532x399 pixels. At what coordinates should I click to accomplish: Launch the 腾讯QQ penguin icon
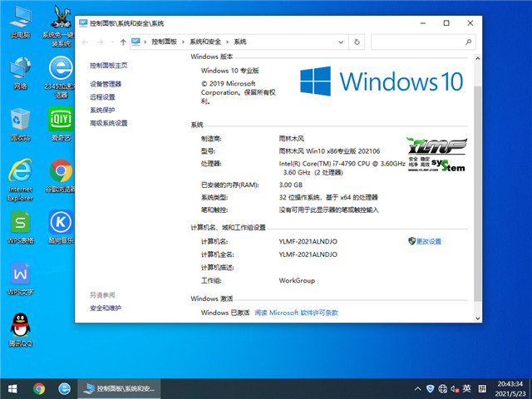coord(20,330)
